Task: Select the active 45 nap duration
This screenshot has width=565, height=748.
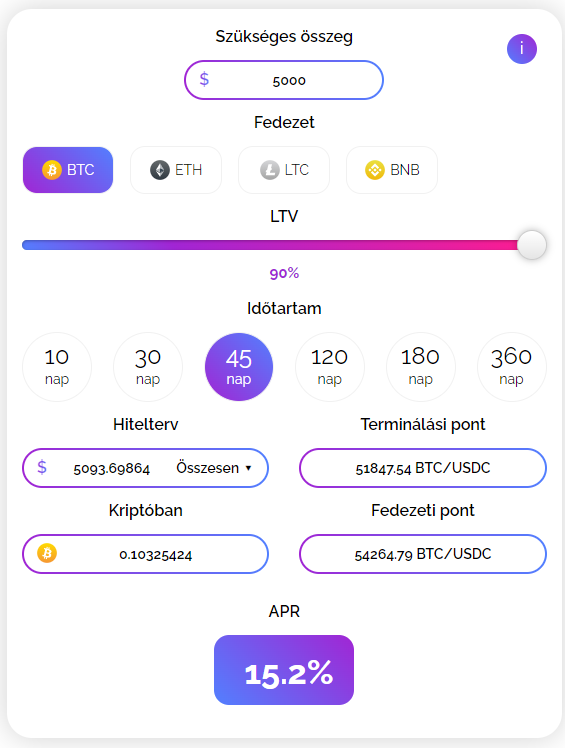Action: pos(239,367)
